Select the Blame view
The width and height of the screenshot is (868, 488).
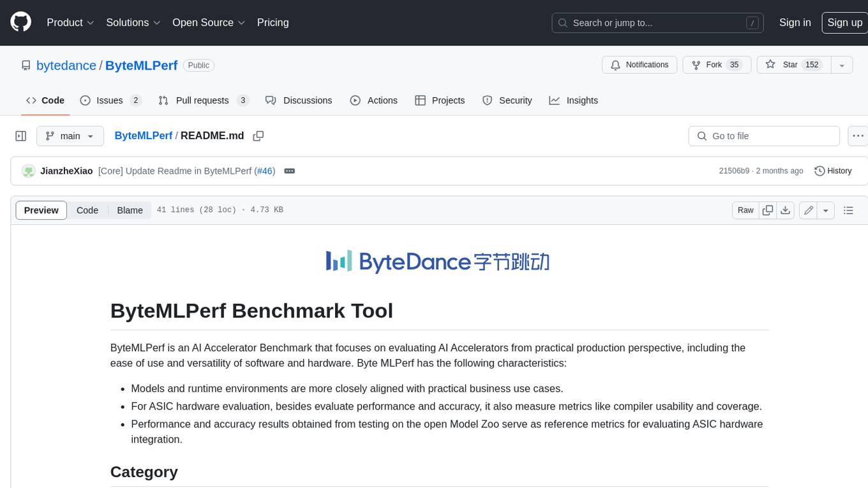(x=130, y=210)
